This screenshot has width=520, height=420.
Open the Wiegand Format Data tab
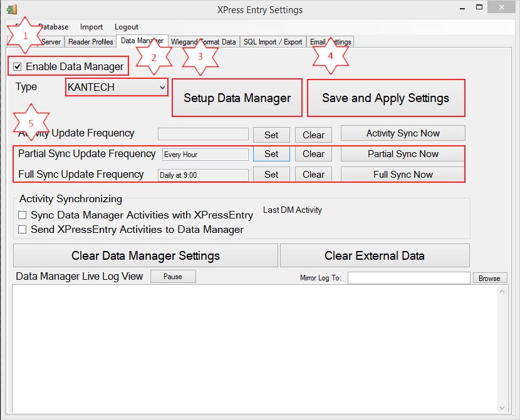tap(203, 42)
